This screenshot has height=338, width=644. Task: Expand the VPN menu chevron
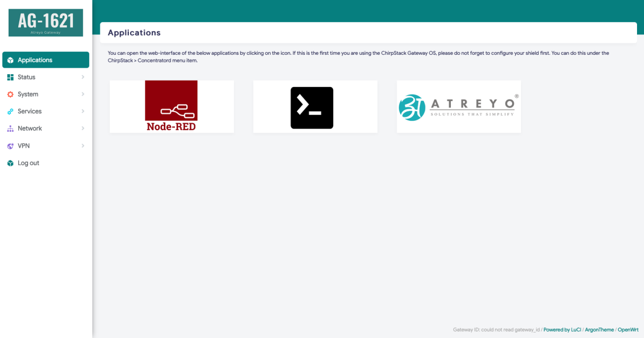[83, 146]
